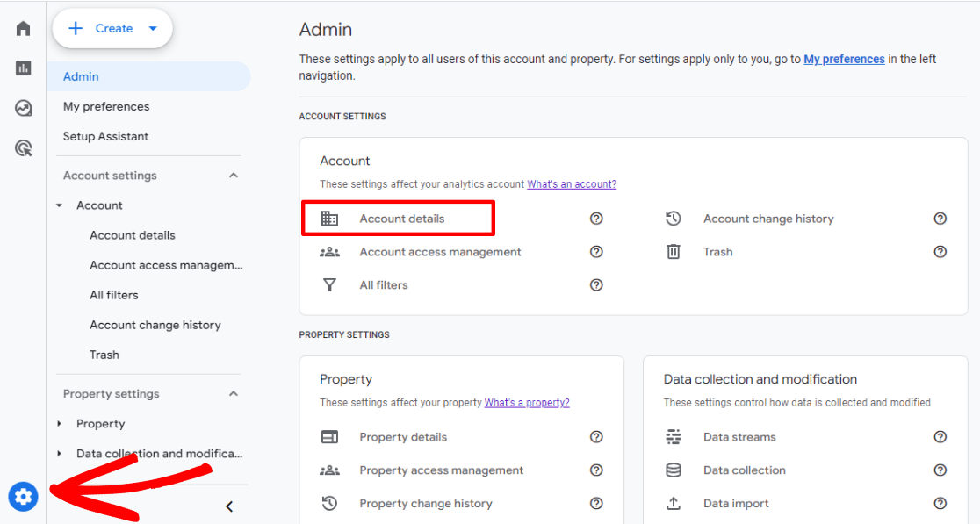The width and height of the screenshot is (980, 524).
Task: Open the Advertising cursor target icon
Action: click(23, 148)
